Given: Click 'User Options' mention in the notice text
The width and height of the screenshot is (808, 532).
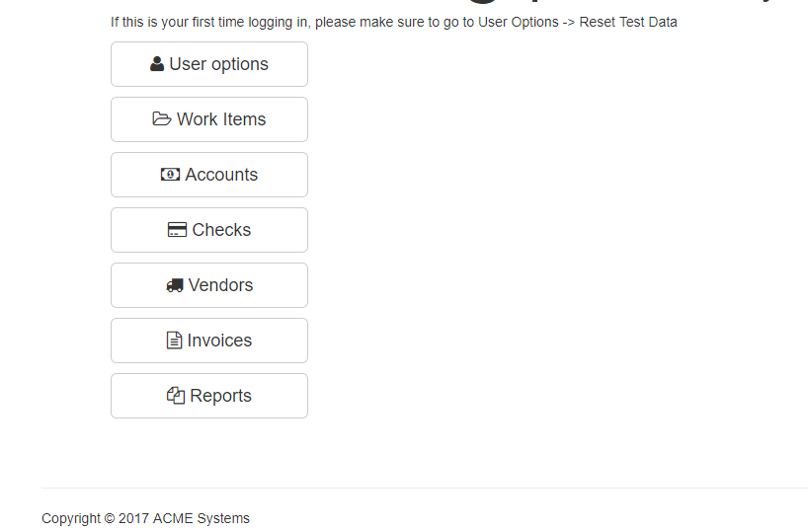Looking at the screenshot, I should click(519, 22).
